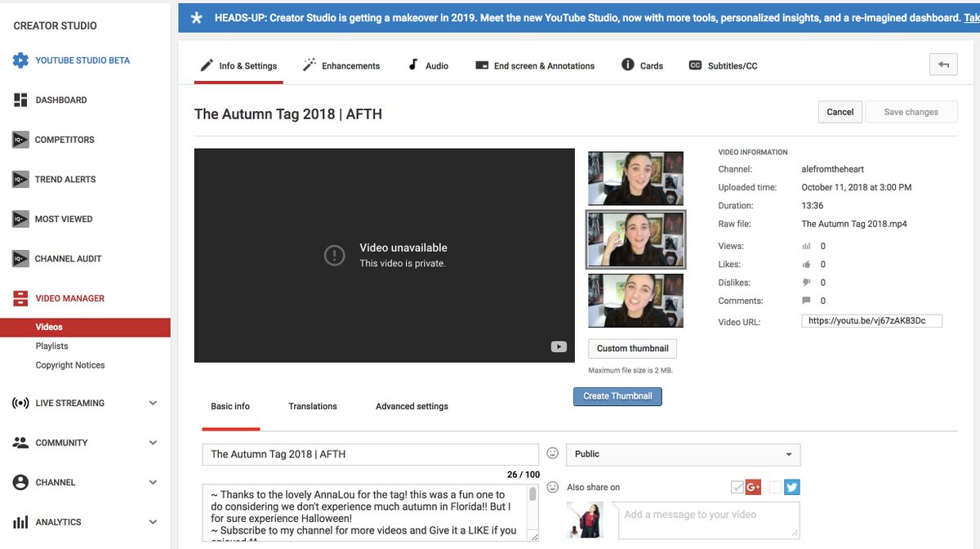Click the Channel person icon
This screenshot has width=980, height=549.
pos(20,482)
